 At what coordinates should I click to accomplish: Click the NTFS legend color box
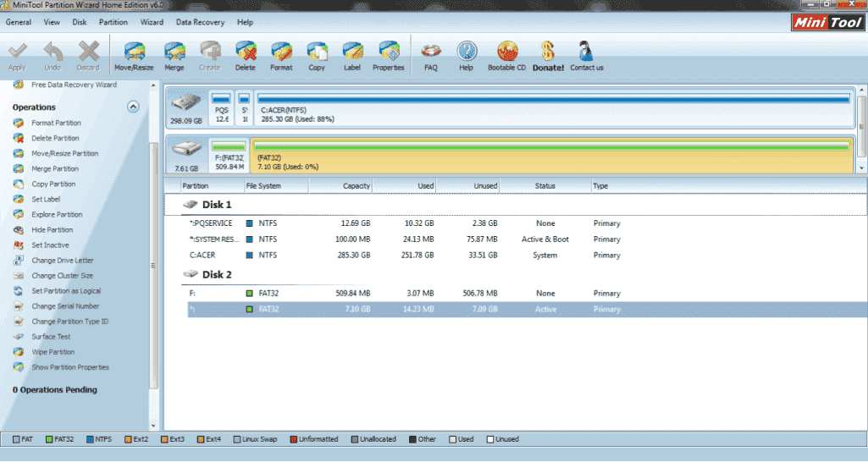click(x=90, y=439)
